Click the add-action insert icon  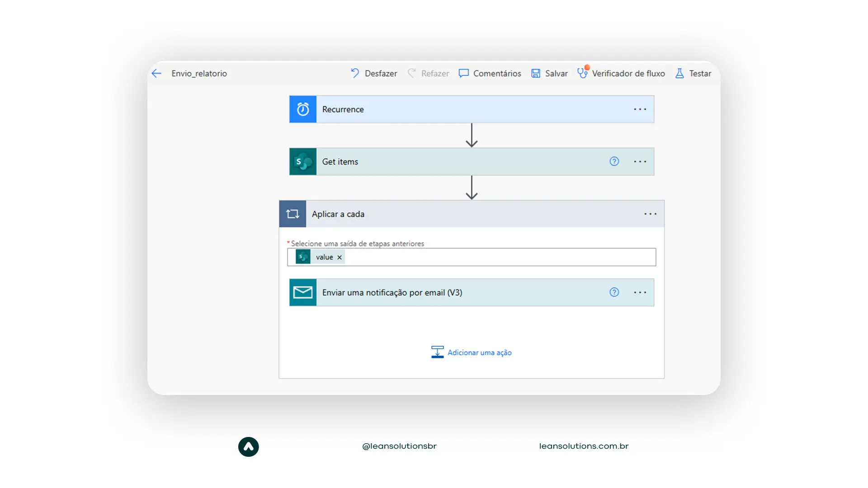click(437, 352)
